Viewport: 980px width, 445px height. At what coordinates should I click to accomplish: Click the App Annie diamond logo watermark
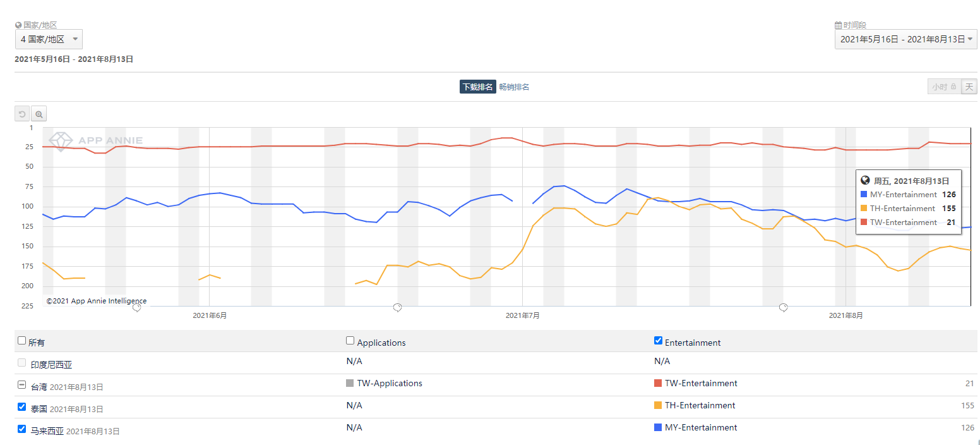pyautogui.click(x=61, y=141)
